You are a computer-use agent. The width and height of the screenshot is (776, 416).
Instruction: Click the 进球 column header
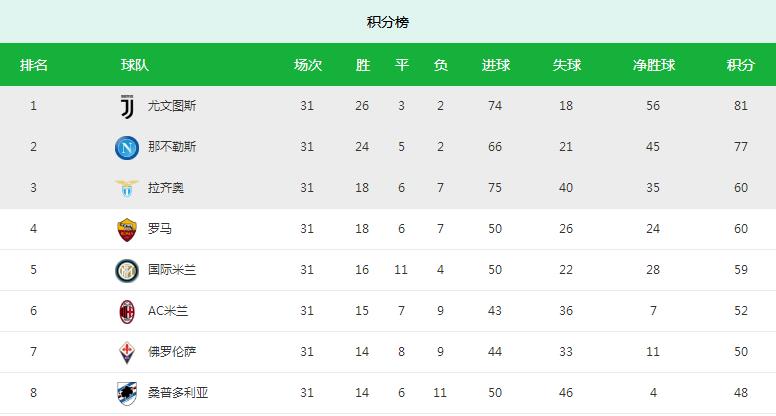[x=496, y=65]
